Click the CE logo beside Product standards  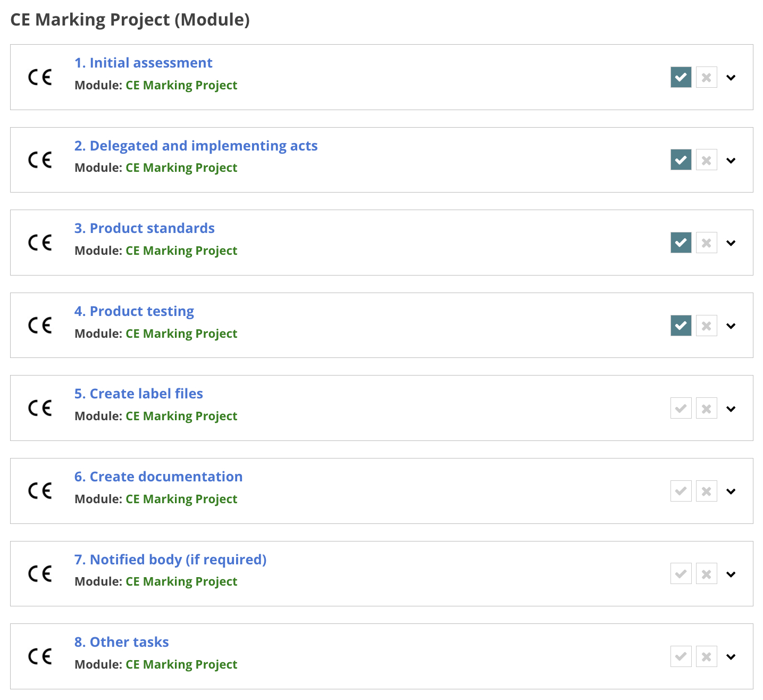[x=40, y=243]
